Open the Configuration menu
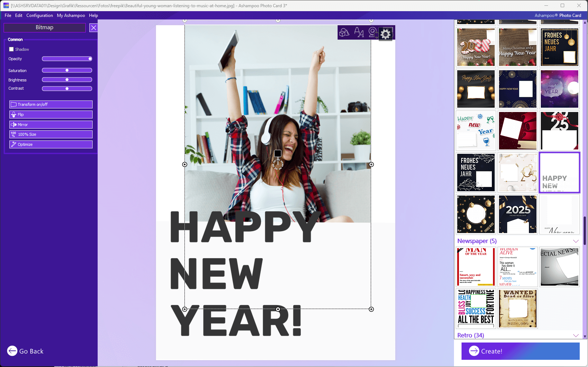Image resolution: width=588 pixels, height=367 pixels. click(x=40, y=15)
